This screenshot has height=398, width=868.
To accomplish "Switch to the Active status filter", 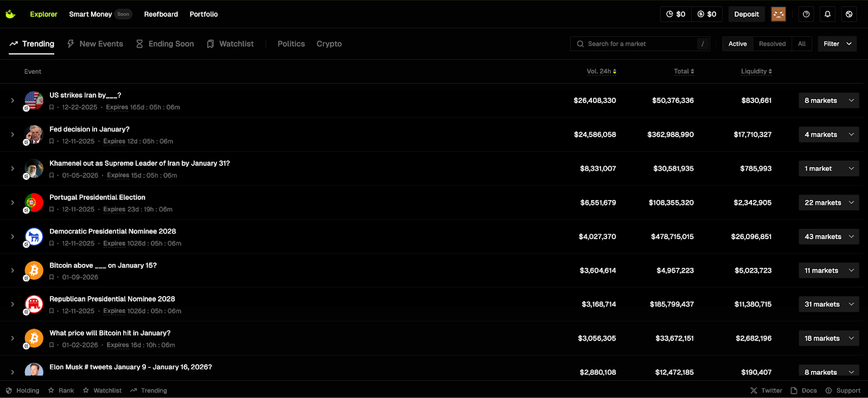I will coord(737,44).
